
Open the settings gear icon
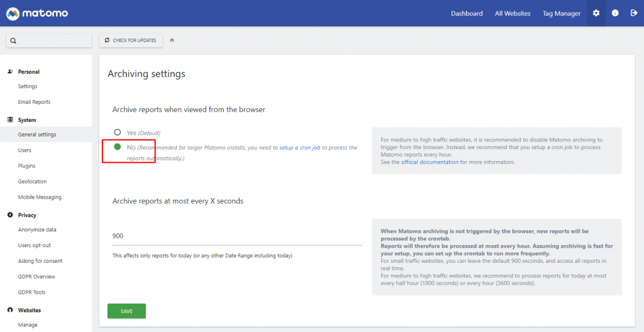pyautogui.click(x=596, y=13)
